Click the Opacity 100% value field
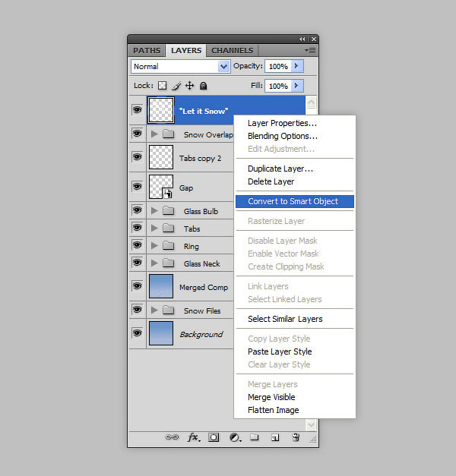The image size is (456, 476). [278, 66]
